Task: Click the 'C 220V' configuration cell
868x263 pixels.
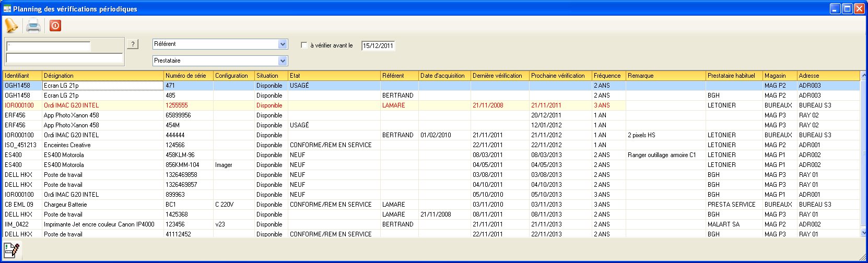Action: 234,205
